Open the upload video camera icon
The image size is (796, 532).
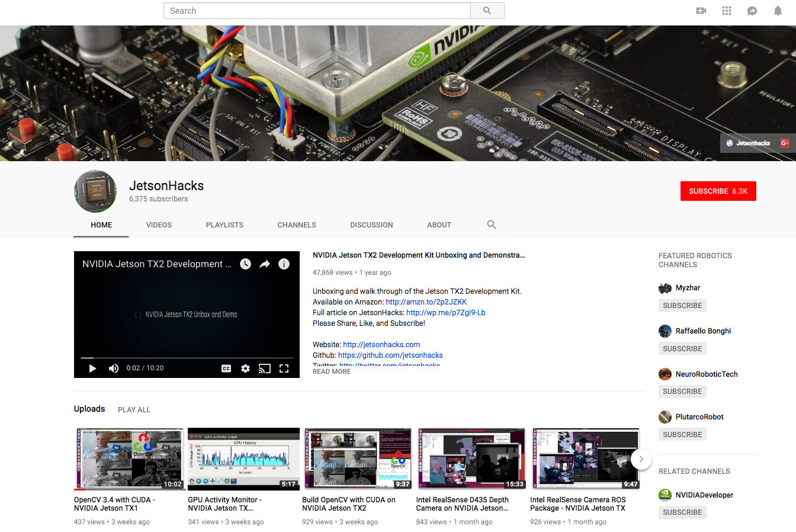point(701,11)
